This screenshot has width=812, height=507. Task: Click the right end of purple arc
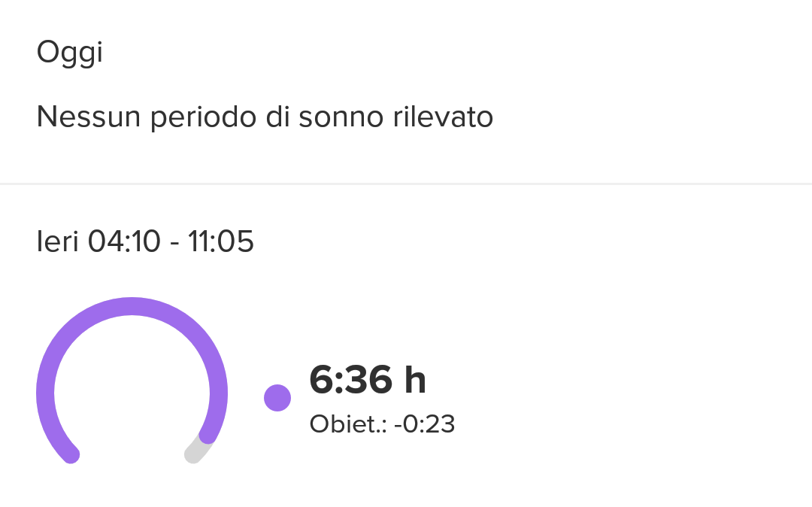tap(208, 434)
